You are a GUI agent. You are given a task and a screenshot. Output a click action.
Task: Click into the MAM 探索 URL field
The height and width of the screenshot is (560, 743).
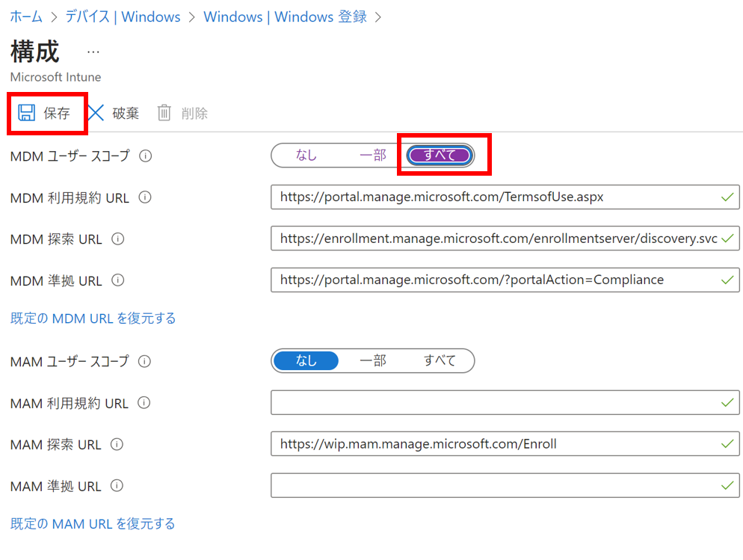493,444
